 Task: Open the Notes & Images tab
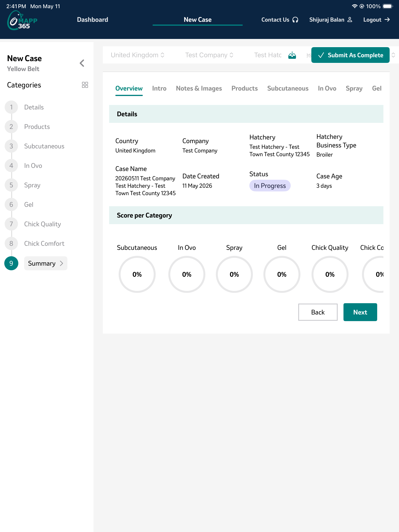(x=199, y=89)
